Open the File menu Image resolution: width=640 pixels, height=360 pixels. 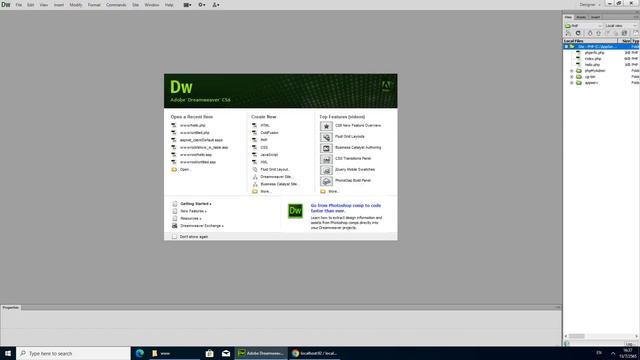click(19, 5)
